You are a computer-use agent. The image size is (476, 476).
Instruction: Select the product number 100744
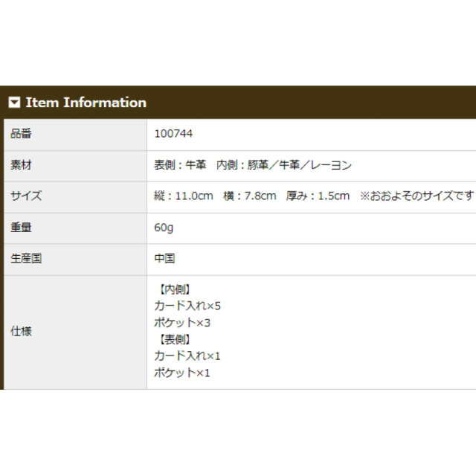pos(173,134)
